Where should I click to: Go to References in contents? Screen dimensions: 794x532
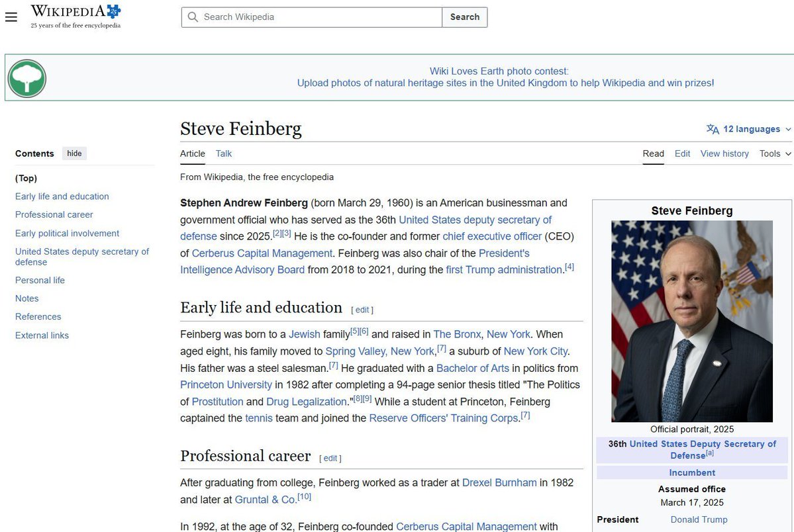(x=38, y=317)
